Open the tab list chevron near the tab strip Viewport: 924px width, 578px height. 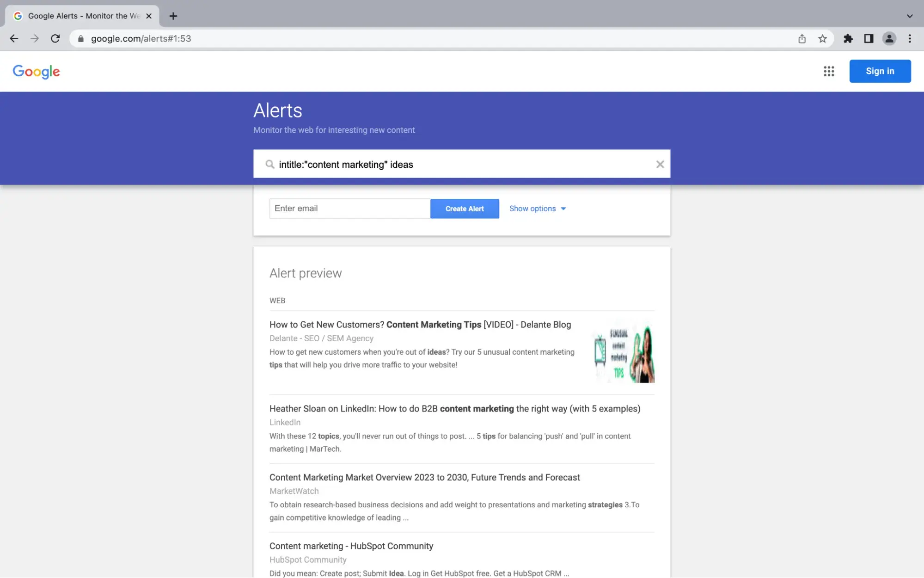click(909, 15)
